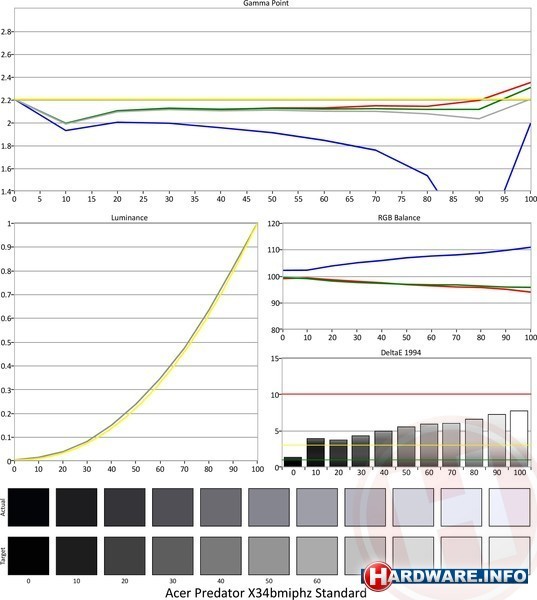The height and width of the screenshot is (600, 537).
Task: Click the DeltaE bar at level 20
Action: [x=338, y=453]
